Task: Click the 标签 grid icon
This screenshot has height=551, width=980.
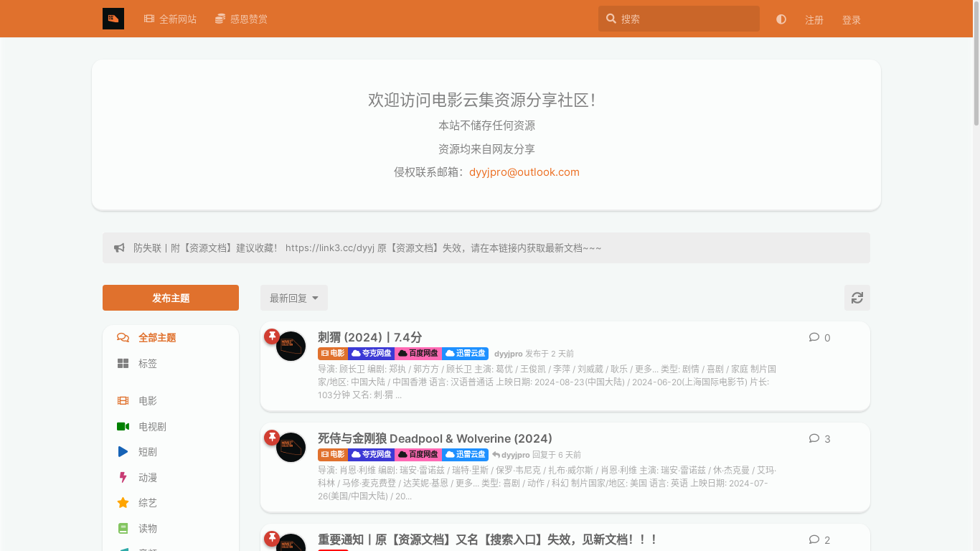Action: coord(123,364)
